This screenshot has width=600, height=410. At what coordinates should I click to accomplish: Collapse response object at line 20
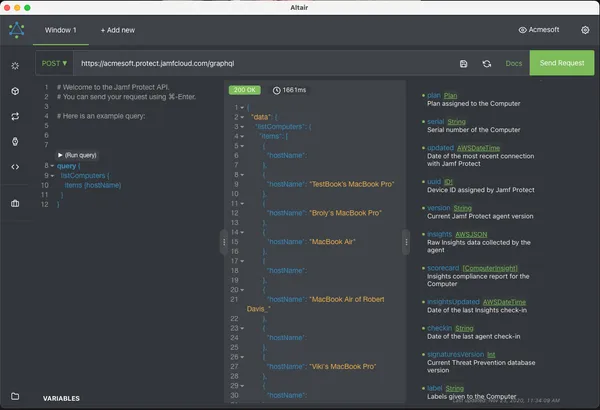tap(242, 290)
